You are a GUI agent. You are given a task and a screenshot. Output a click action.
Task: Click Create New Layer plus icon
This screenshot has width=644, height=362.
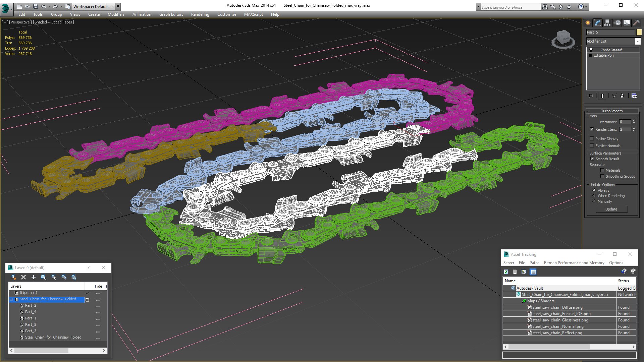[x=33, y=277]
